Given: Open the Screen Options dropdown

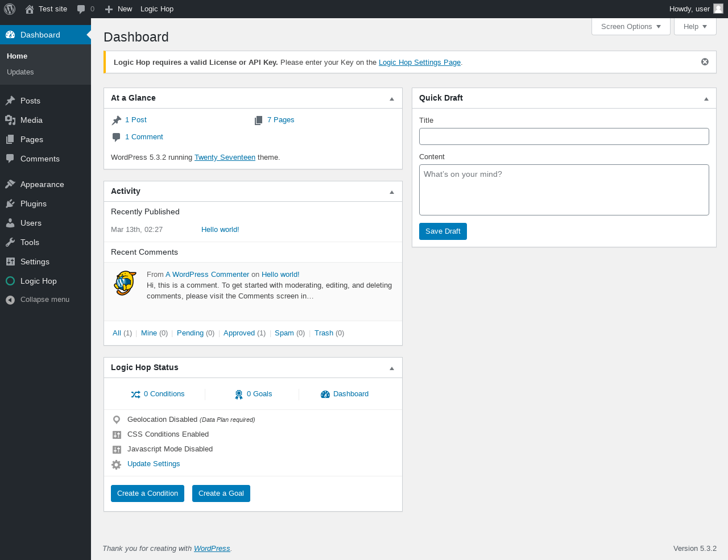Looking at the screenshot, I should pos(631,27).
